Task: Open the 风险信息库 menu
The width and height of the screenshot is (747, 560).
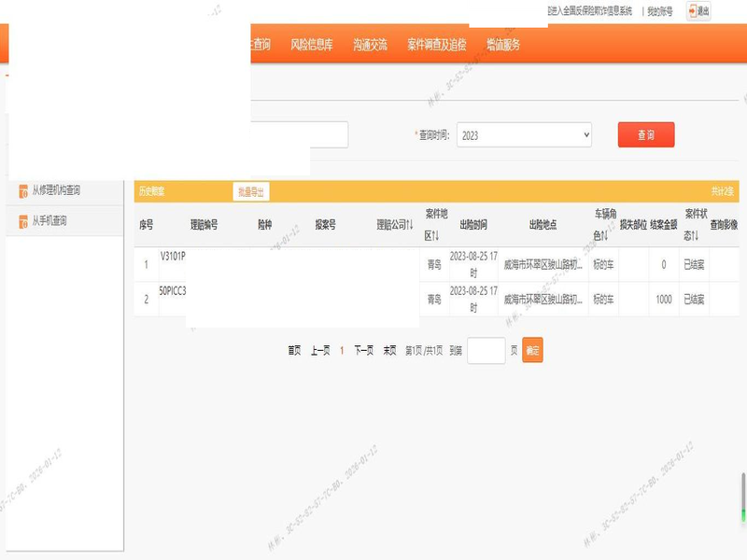Action: pos(311,45)
